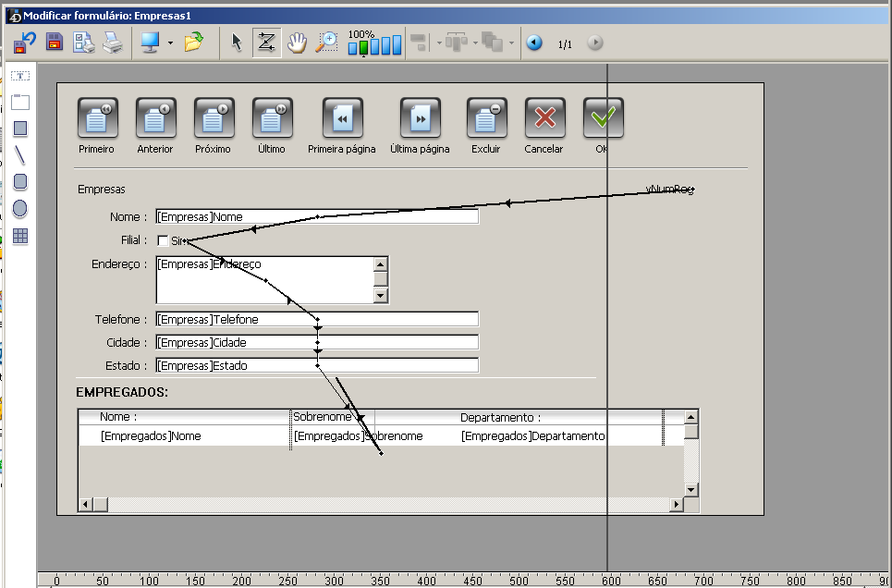Image resolution: width=892 pixels, height=588 pixels.
Task: Click the save form icon
Action: 55,43
